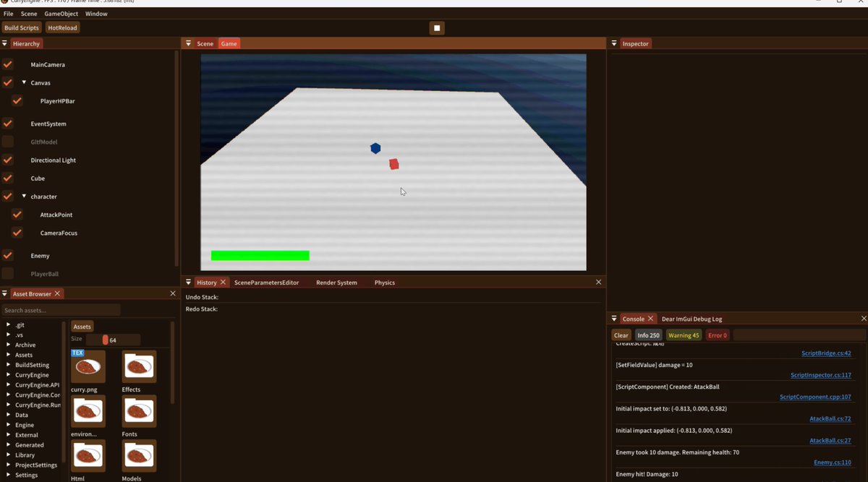The width and height of the screenshot is (868, 482).
Task: Close the Asset Browser dock panel
Action: [x=173, y=293]
